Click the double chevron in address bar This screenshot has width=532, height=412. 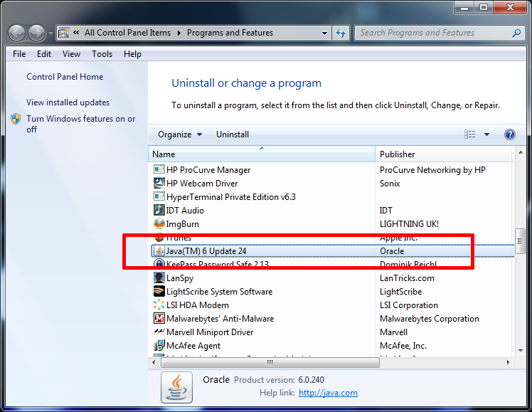pos(76,33)
